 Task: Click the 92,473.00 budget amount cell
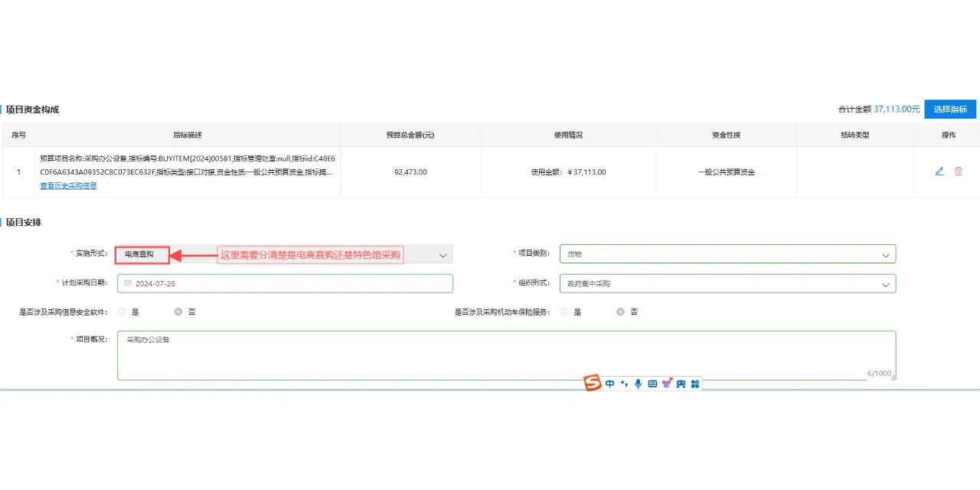(410, 172)
